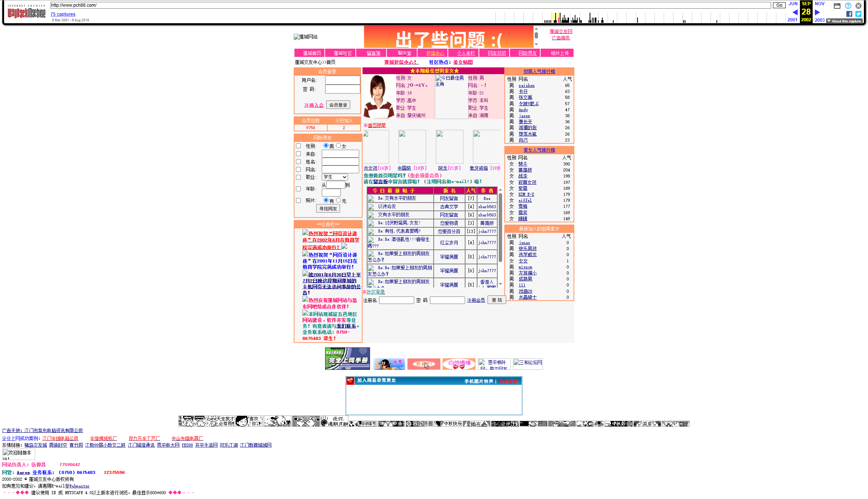The width and height of the screenshot is (868, 499).
Task: Open the 完全上网手册 banner image
Action: coord(347,359)
